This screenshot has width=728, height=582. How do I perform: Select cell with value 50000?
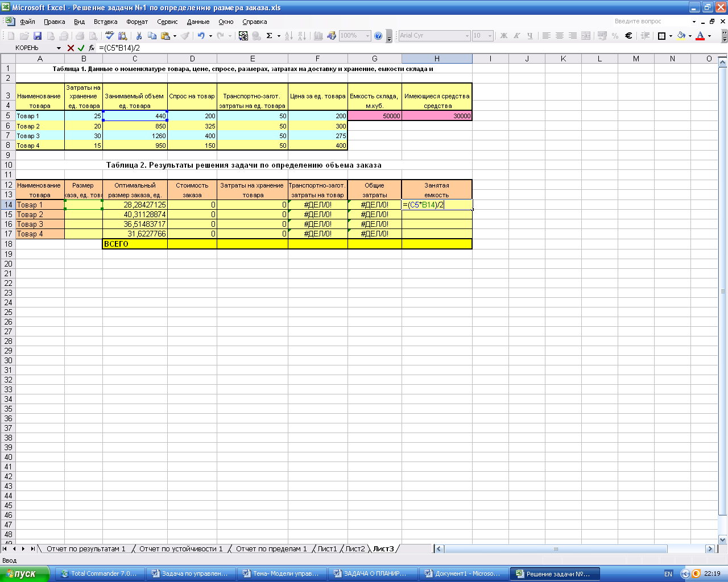pos(375,116)
